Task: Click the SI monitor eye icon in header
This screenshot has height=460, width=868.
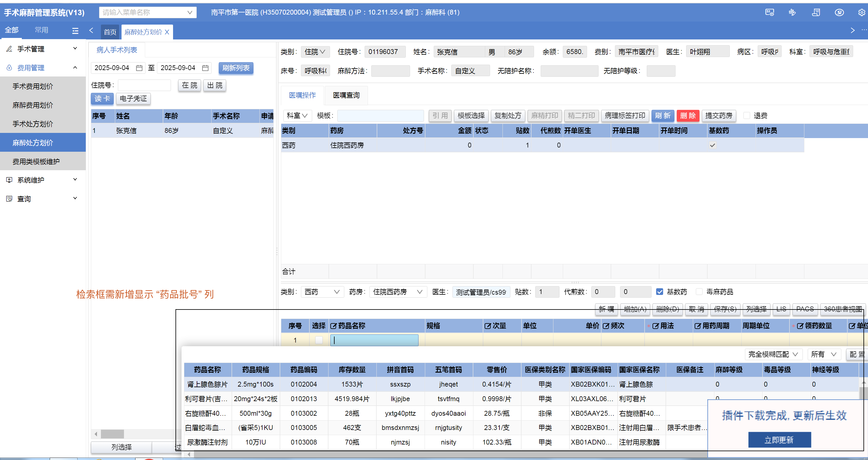Action: pyautogui.click(x=769, y=12)
